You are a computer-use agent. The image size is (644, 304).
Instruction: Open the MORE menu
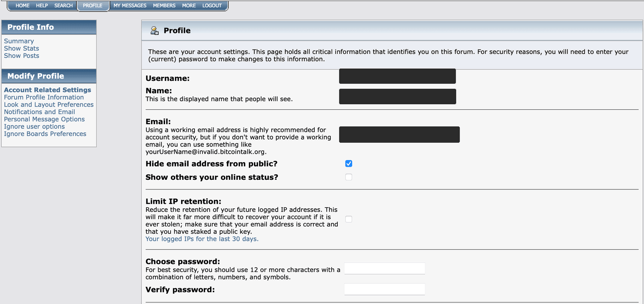tap(189, 6)
